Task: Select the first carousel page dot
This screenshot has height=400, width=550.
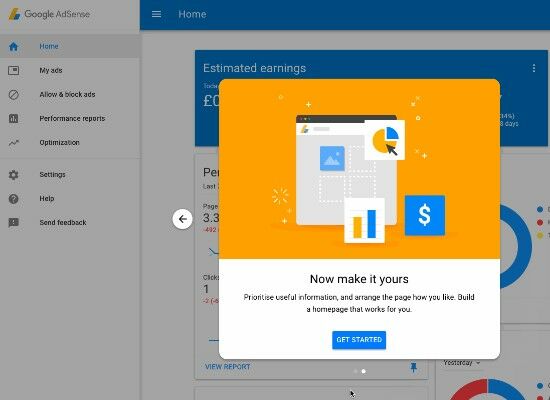Action: [x=355, y=371]
